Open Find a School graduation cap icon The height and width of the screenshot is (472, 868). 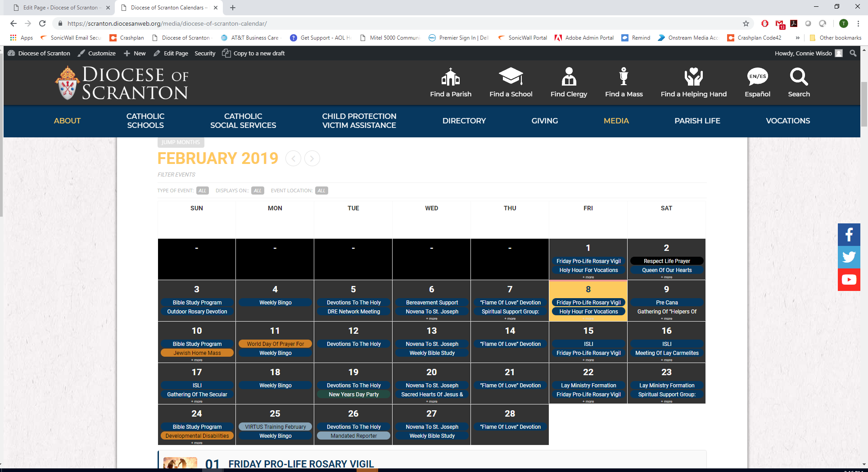click(x=511, y=77)
